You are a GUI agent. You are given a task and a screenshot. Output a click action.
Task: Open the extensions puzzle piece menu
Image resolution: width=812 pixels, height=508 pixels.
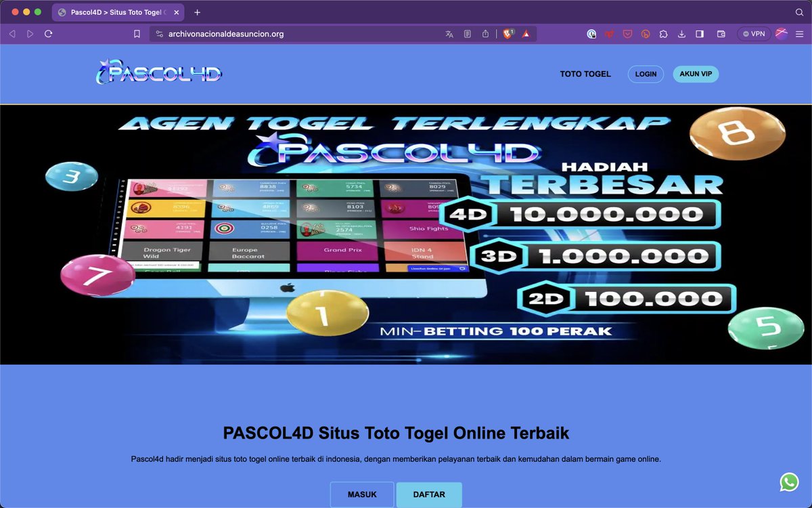(x=663, y=34)
